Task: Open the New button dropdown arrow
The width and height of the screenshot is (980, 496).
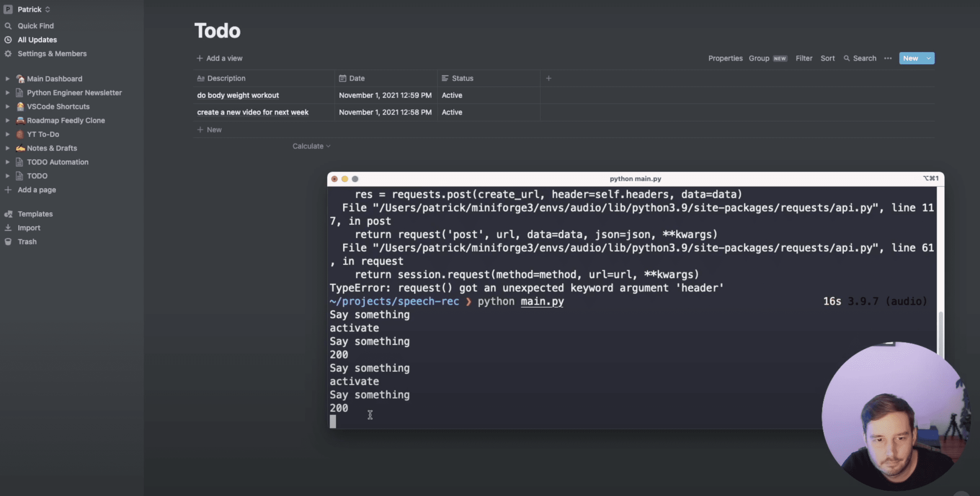Action: [x=929, y=58]
